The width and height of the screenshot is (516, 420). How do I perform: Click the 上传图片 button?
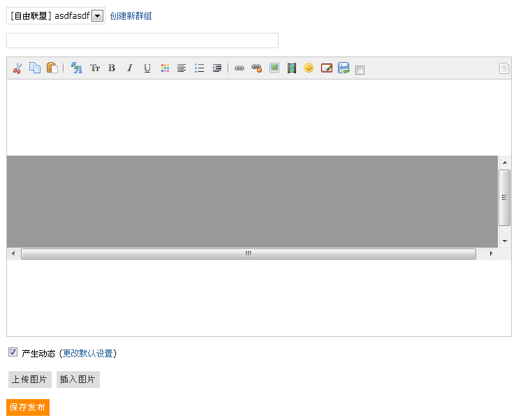point(30,380)
